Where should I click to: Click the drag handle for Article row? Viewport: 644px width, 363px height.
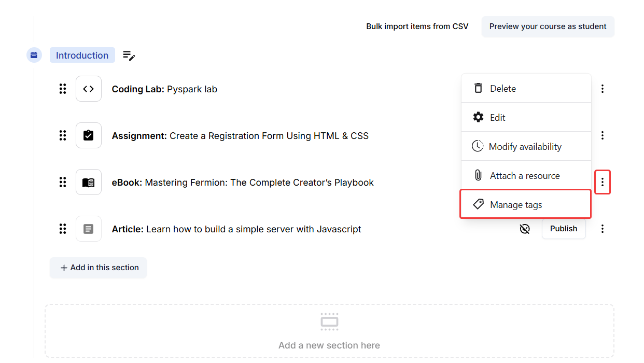pos(63,229)
